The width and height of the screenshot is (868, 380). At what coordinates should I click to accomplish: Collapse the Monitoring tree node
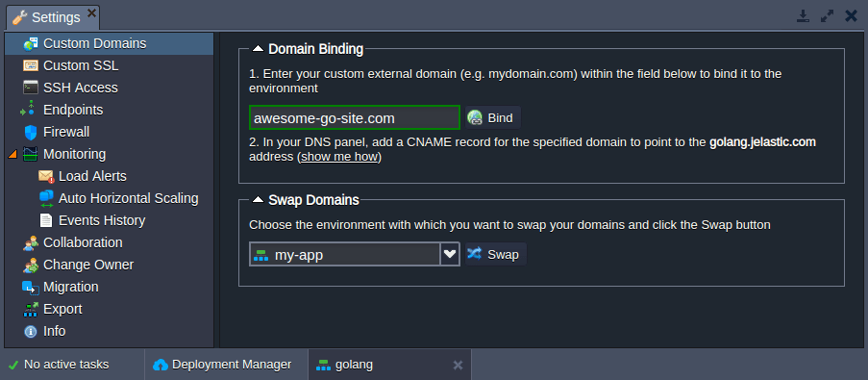(x=13, y=155)
